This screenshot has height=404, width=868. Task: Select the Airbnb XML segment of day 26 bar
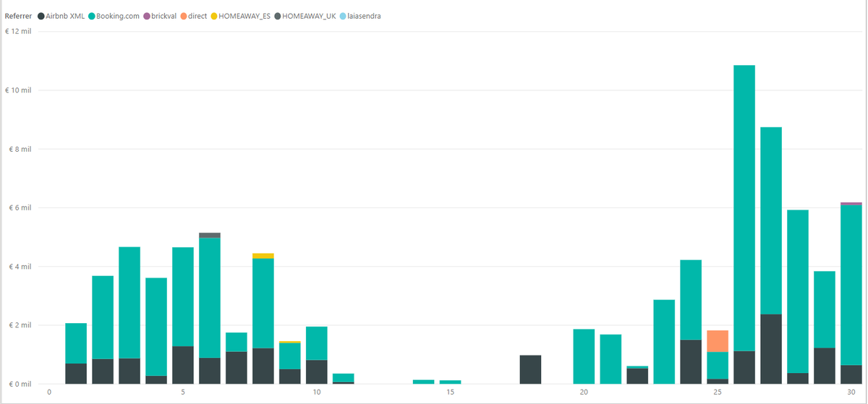tap(744, 367)
